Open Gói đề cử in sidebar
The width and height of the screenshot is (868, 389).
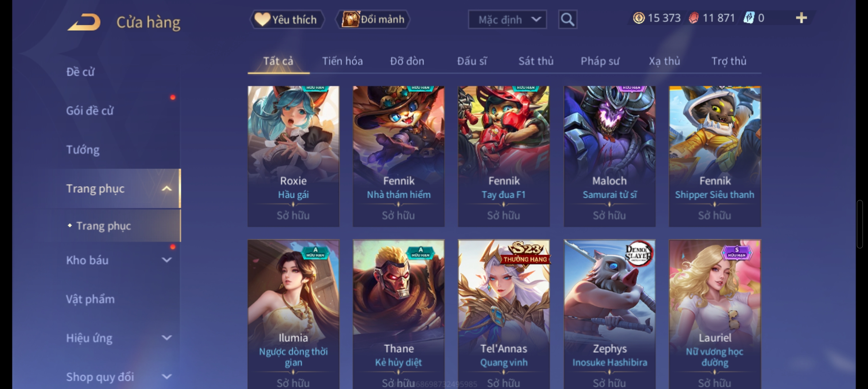[90, 111]
